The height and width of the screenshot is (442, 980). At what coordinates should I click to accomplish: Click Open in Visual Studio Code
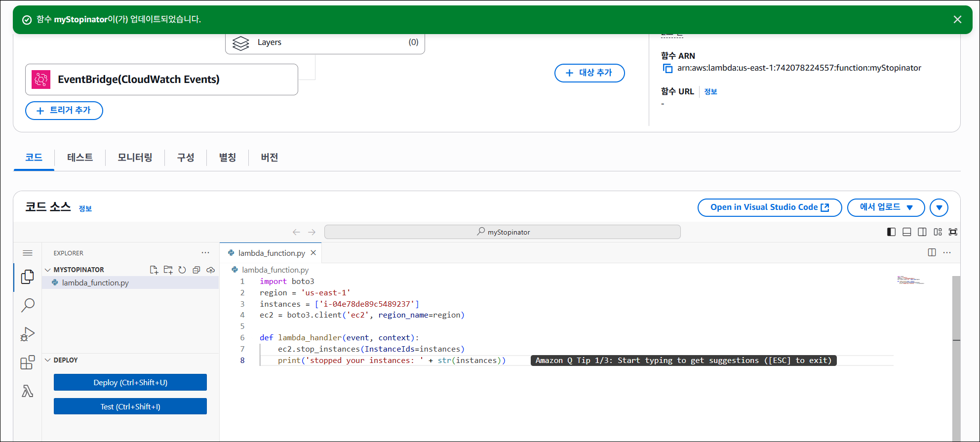coord(770,207)
